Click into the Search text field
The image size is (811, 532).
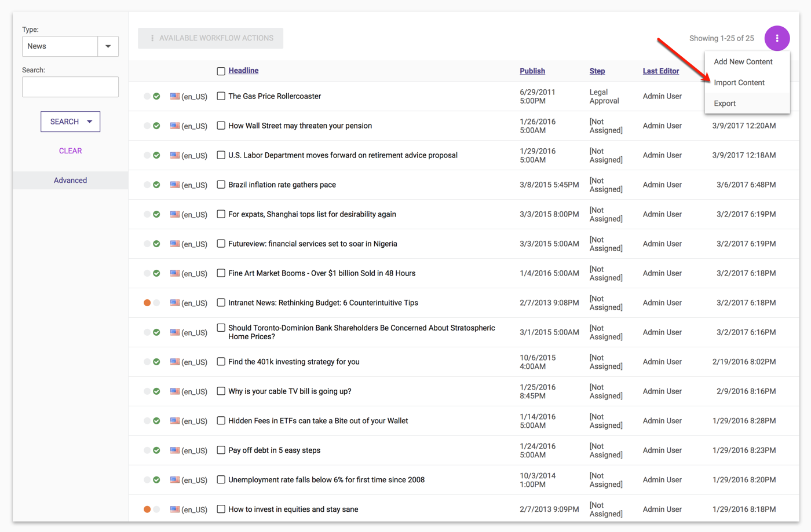coord(70,87)
